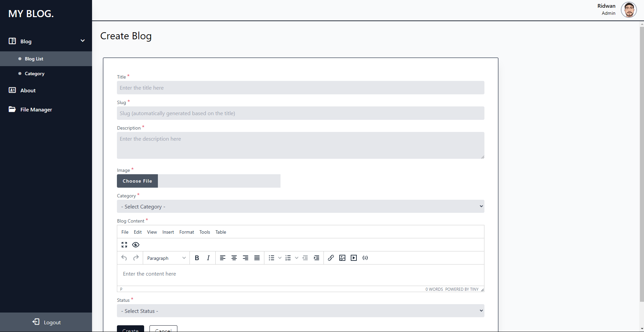This screenshot has width=644, height=332.
Task: Open the Format menu in the editor
Action: [x=187, y=232]
